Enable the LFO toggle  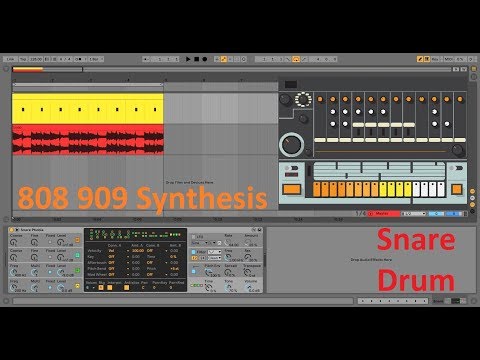tap(193, 237)
